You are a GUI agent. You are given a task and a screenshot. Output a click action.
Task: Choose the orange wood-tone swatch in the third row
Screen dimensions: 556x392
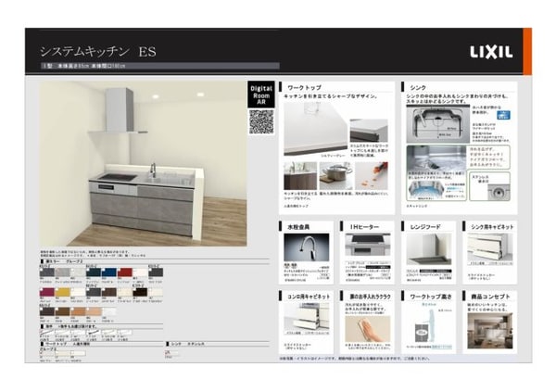(78, 311)
